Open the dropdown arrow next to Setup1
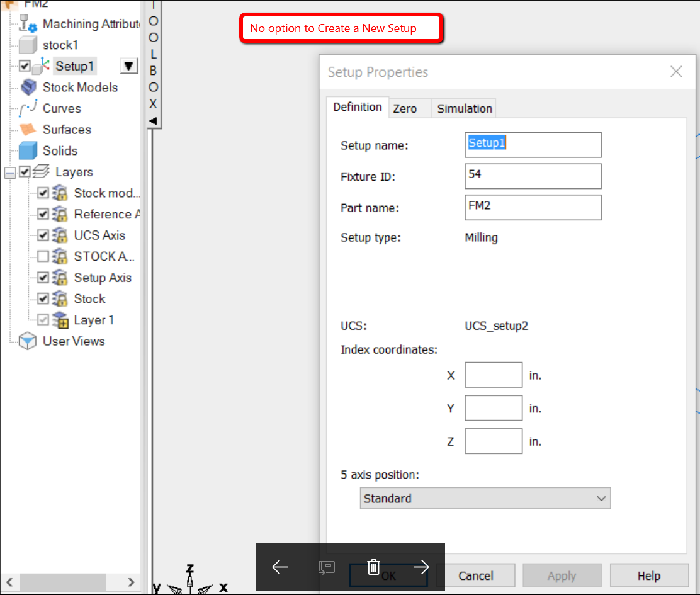Screen dimensions: 700x595 click(x=129, y=65)
